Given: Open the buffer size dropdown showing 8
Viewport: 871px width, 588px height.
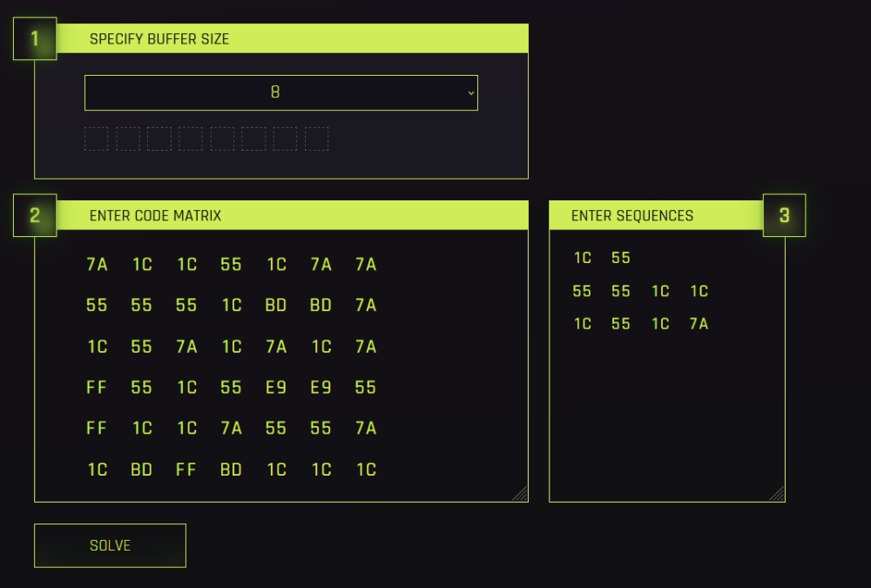Looking at the screenshot, I should [x=280, y=92].
